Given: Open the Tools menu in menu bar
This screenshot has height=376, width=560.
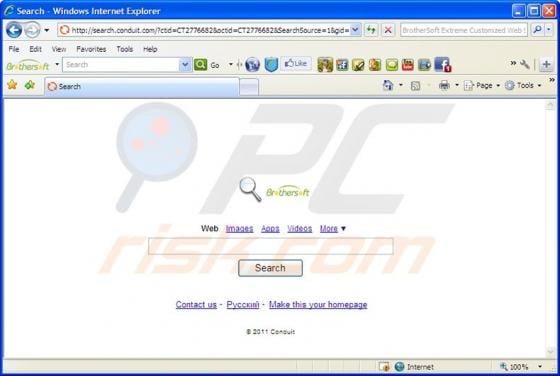Looking at the screenshot, I should [125, 49].
